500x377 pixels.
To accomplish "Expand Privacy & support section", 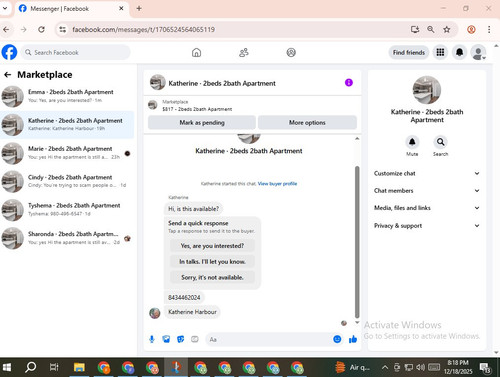I will pyautogui.click(x=427, y=226).
